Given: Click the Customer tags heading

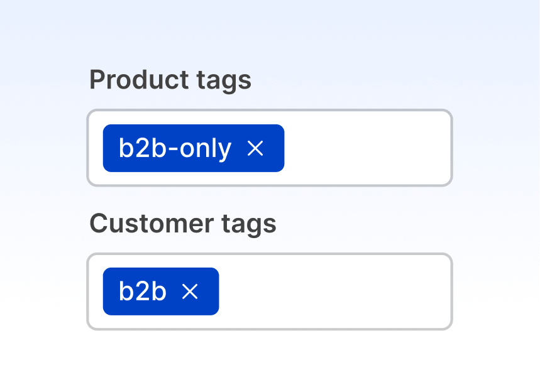Looking at the screenshot, I should 183,224.
